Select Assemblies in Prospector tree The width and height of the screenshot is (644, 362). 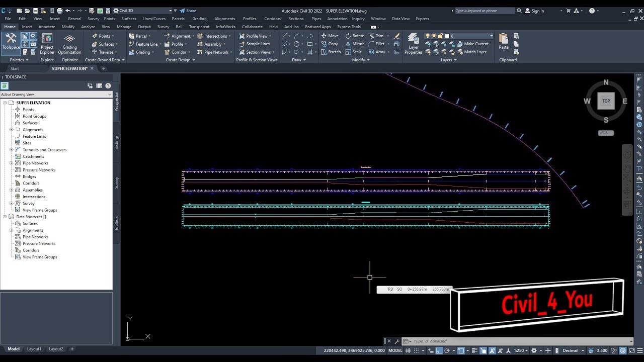click(x=33, y=190)
